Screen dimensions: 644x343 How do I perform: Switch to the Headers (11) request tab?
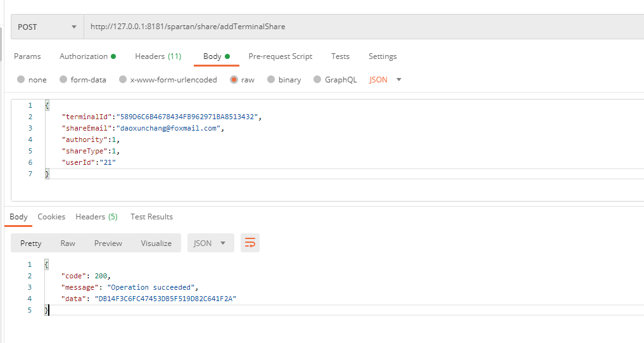tap(158, 56)
